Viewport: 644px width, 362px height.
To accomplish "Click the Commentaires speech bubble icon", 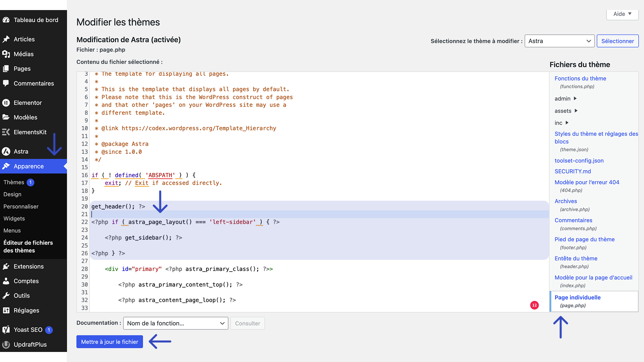I will coord(6,83).
